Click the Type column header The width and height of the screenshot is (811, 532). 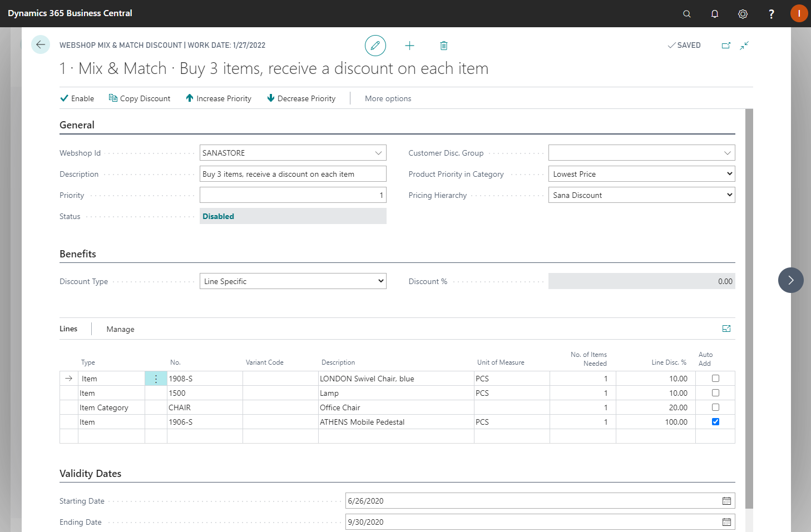click(88, 362)
